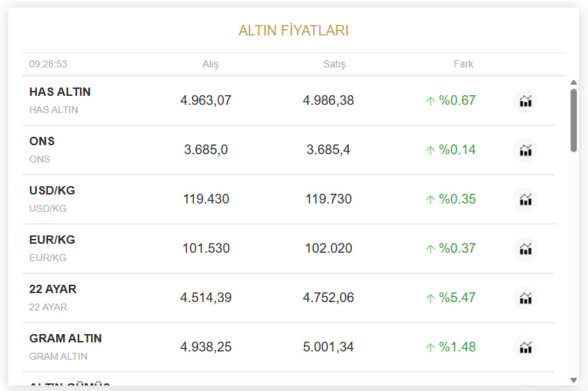This screenshot has height=391, width=588.
Task: Click the vertical scrollbar thumb
Action: click(573, 120)
